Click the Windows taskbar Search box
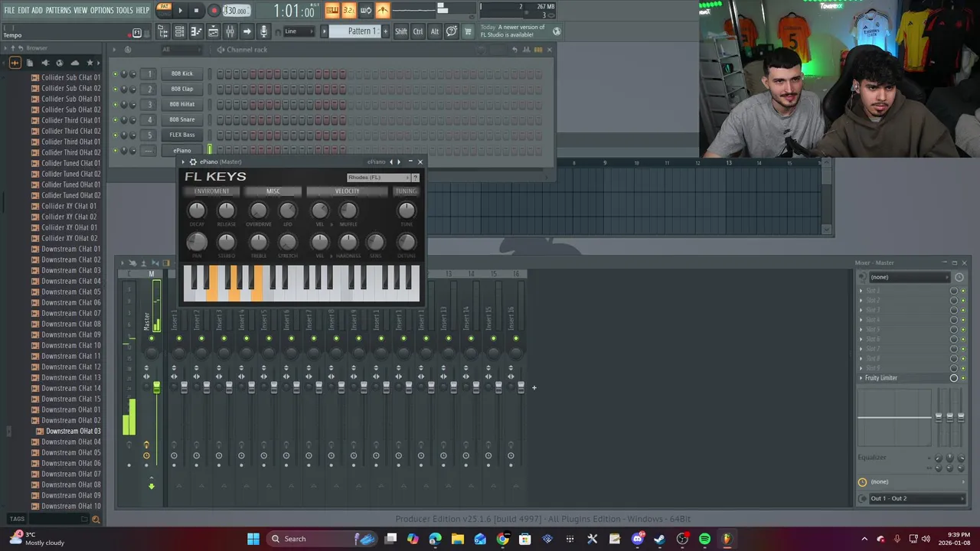This screenshot has height=551, width=980. (x=322, y=539)
